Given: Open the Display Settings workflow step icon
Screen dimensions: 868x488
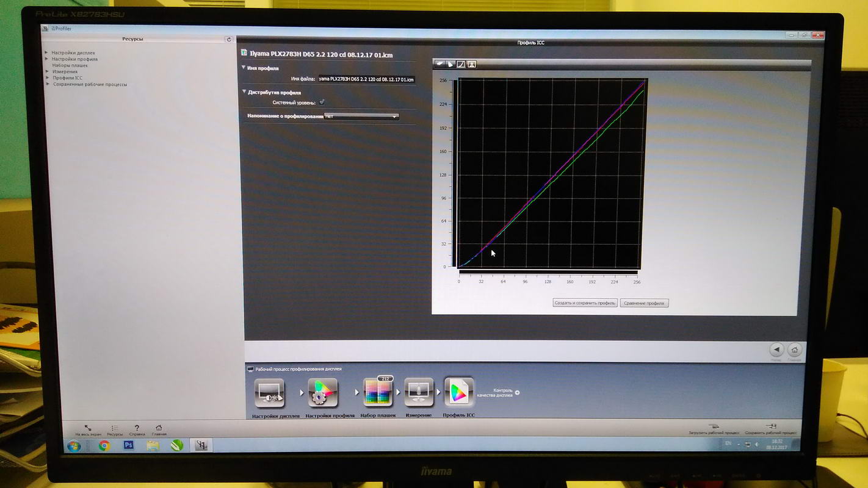Looking at the screenshot, I should pyautogui.click(x=269, y=393).
